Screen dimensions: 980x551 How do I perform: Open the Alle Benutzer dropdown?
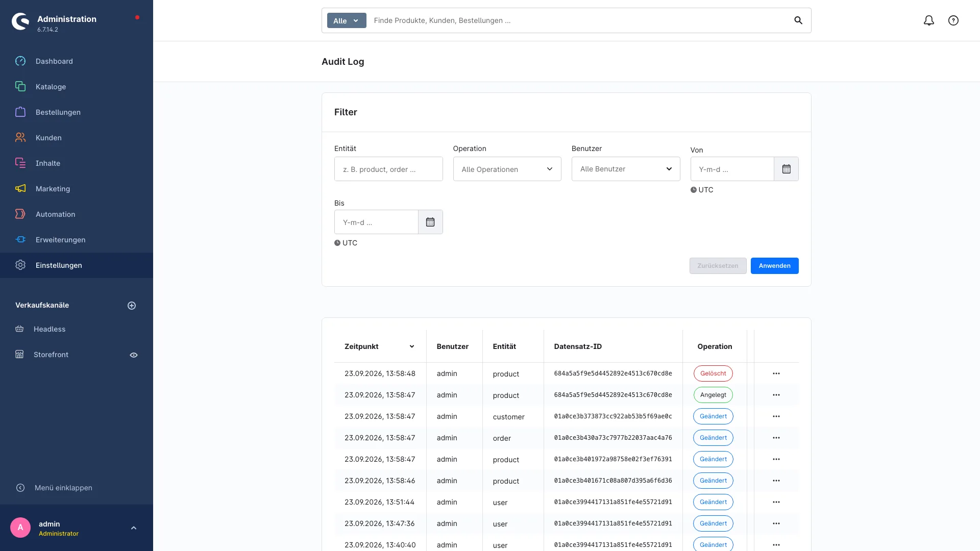point(626,169)
